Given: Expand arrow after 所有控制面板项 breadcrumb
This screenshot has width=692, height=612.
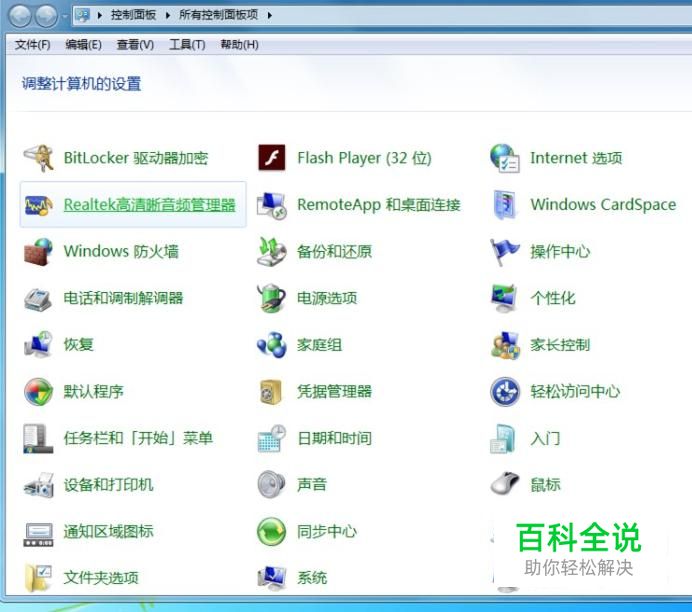Looking at the screenshot, I should (269, 15).
